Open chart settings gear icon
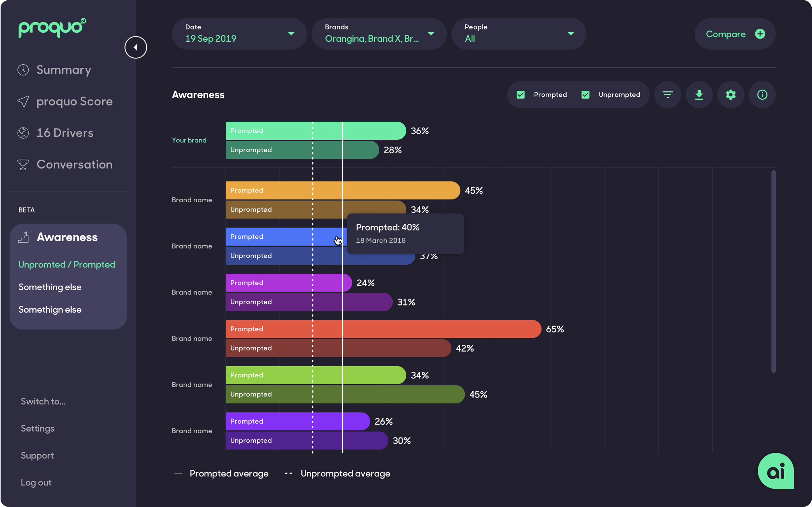Image resolution: width=812 pixels, height=507 pixels. pyautogui.click(x=731, y=95)
